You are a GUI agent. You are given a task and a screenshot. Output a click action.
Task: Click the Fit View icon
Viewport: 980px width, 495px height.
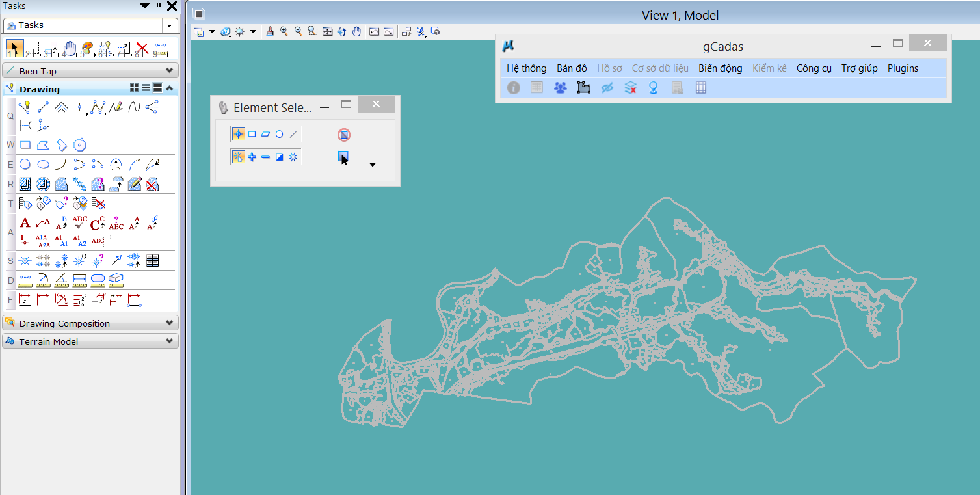click(x=328, y=31)
